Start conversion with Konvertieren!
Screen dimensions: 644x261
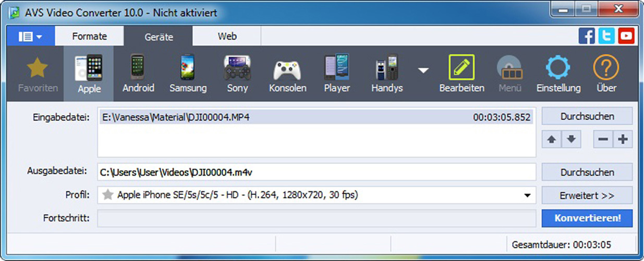[587, 218]
